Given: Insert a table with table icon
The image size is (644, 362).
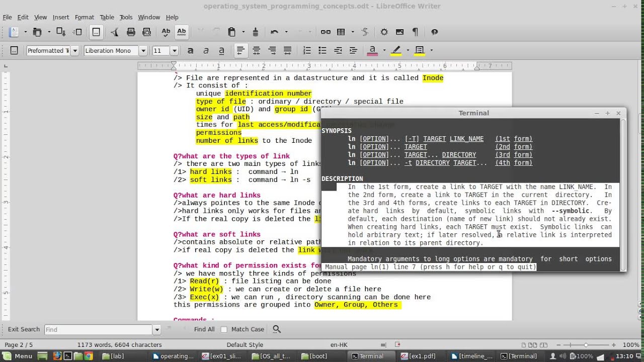Looking at the screenshot, I should click(x=341, y=32).
